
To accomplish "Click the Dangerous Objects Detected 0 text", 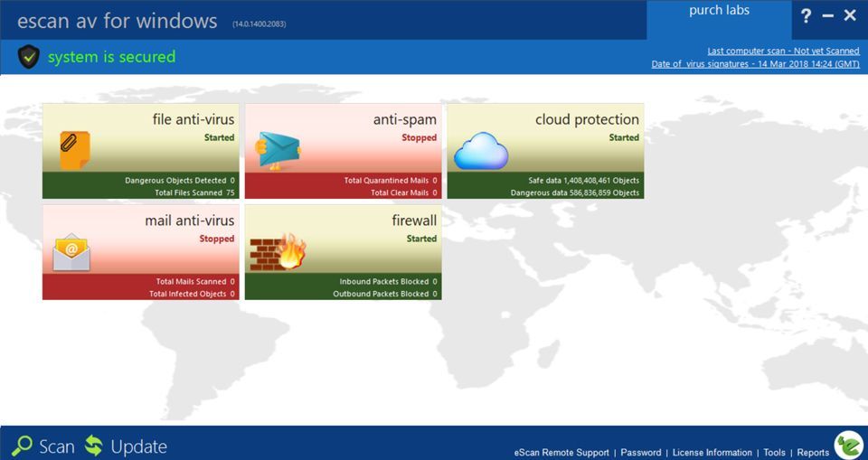I will tap(180, 181).
